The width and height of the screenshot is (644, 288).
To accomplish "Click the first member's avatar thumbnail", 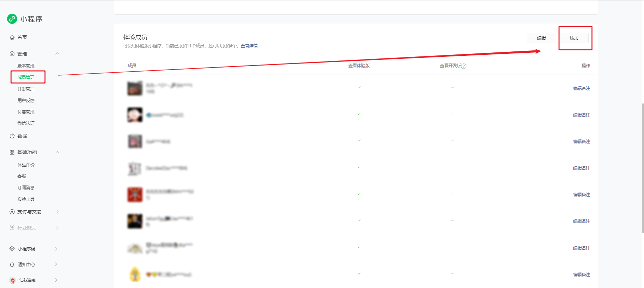I will pos(135,88).
